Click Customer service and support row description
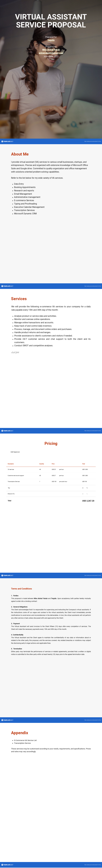Image resolution: width=102 pixels, height=868 pixels. point(16,475)
